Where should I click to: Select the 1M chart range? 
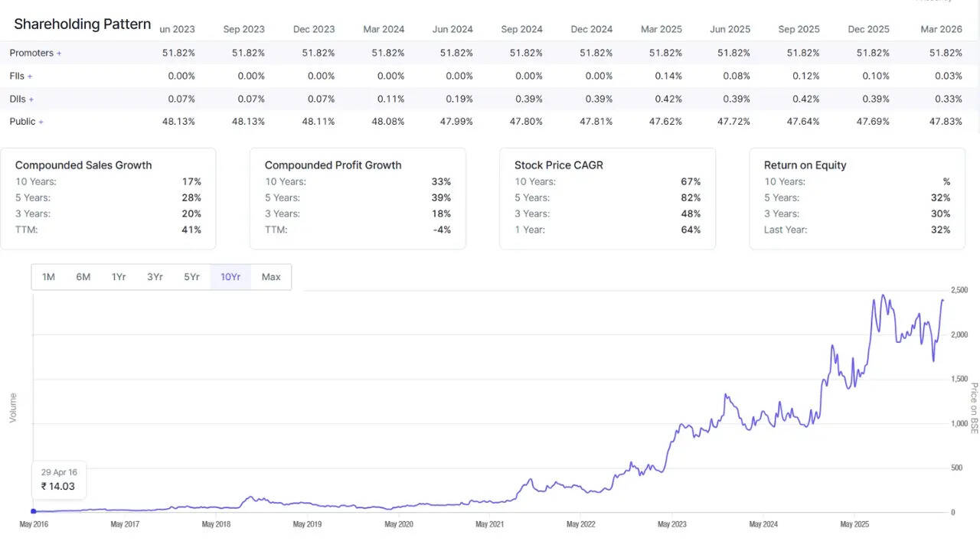pos(48,277)
